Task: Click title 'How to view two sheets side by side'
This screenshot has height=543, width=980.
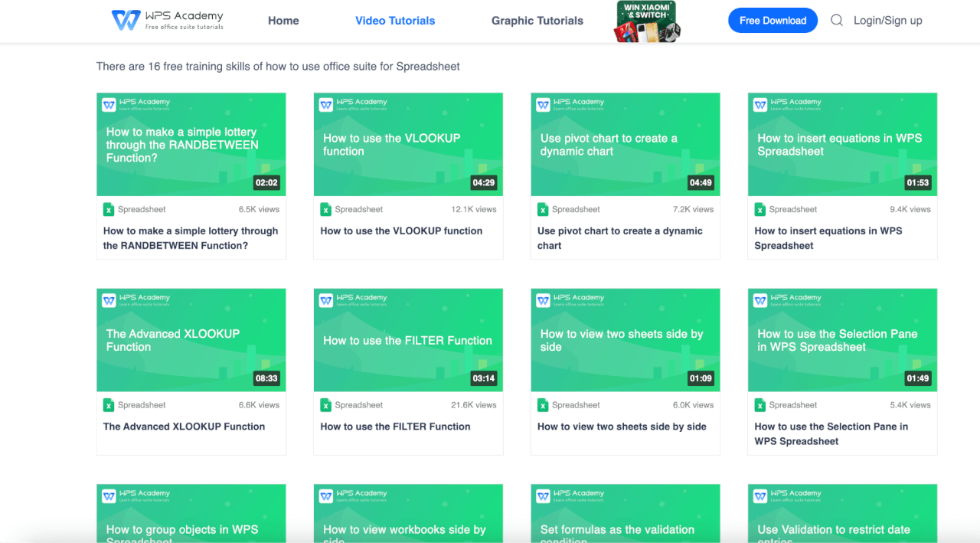Action: [x=622, y=427]
